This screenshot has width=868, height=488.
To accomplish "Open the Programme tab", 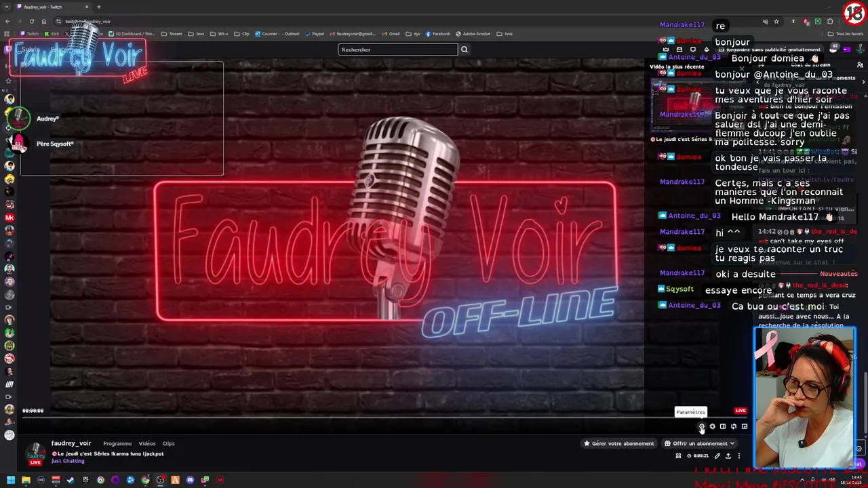I will [117, 443].
